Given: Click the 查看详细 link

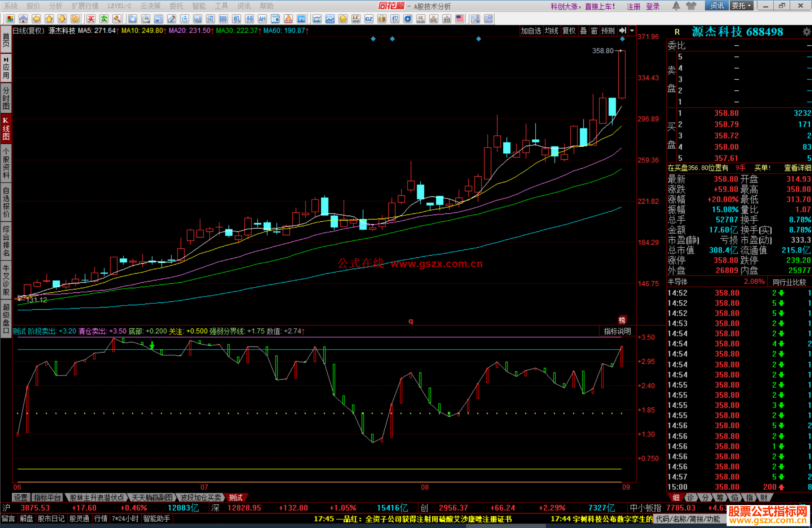Looking at the screenshot, I should [797, 168].
